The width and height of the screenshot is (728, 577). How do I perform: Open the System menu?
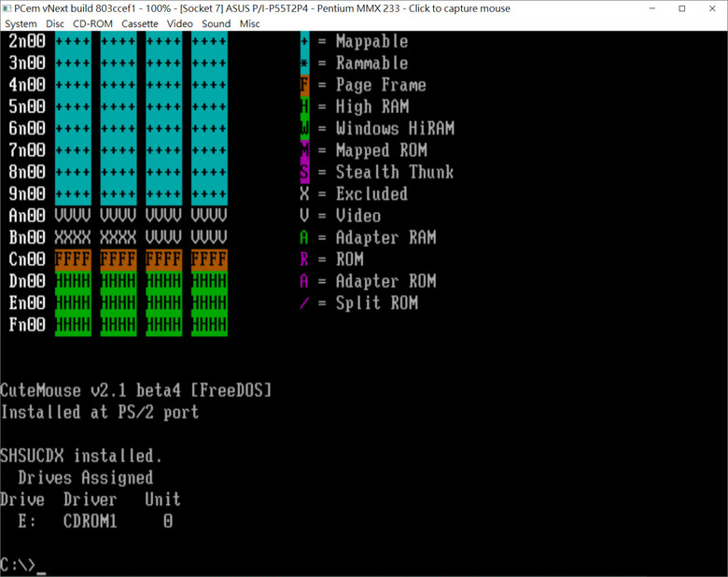click(21, 23)
